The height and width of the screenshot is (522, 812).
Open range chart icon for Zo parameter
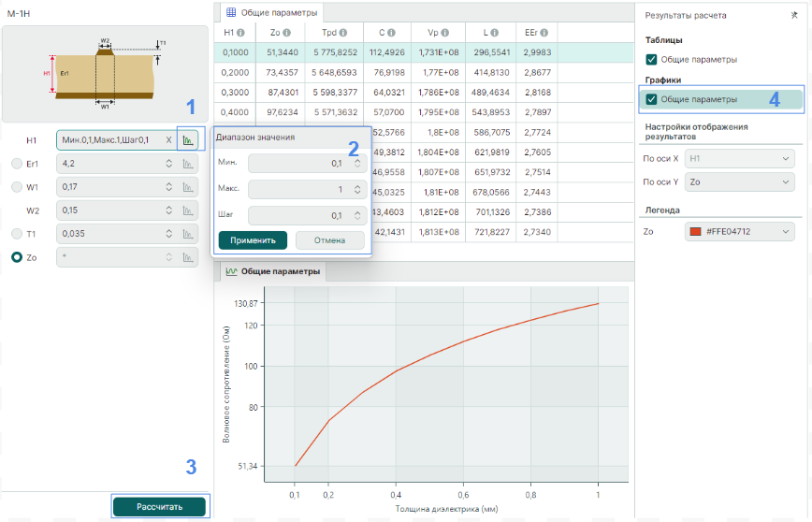click(188, 257)
